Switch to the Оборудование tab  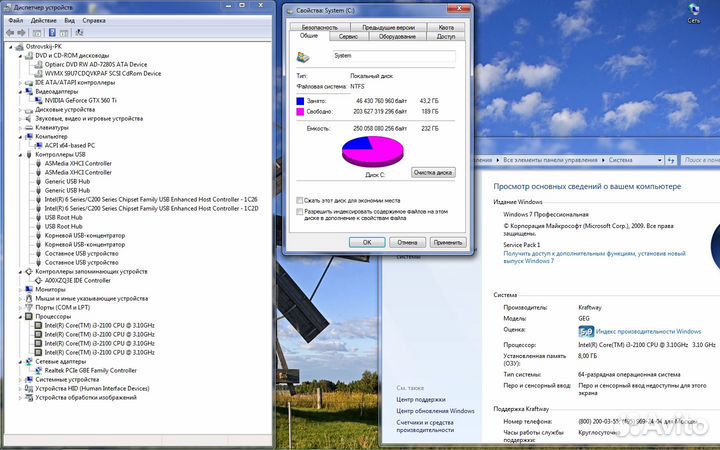[x=397, y=36]
